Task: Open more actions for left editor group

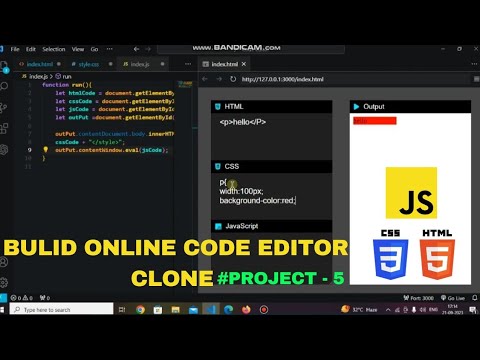Action: click(188, 64)
